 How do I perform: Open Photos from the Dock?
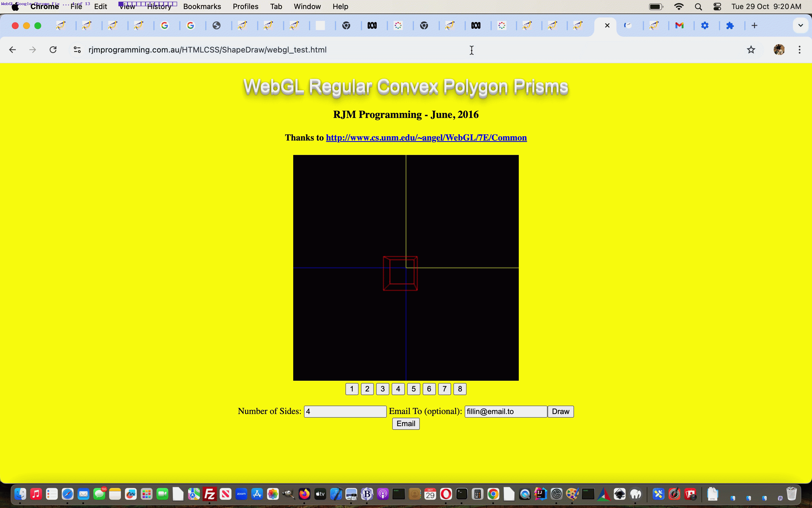pos(273,494)
